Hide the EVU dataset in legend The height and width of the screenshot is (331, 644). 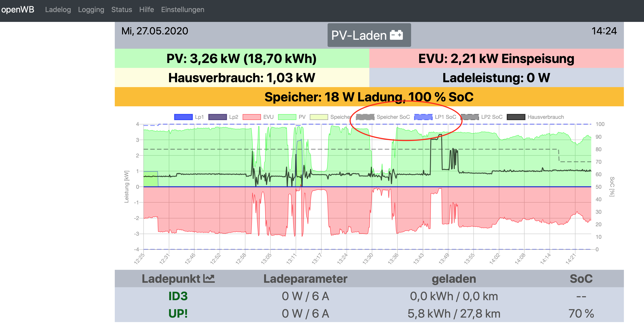pyautogui.click(x=252, y=117)
